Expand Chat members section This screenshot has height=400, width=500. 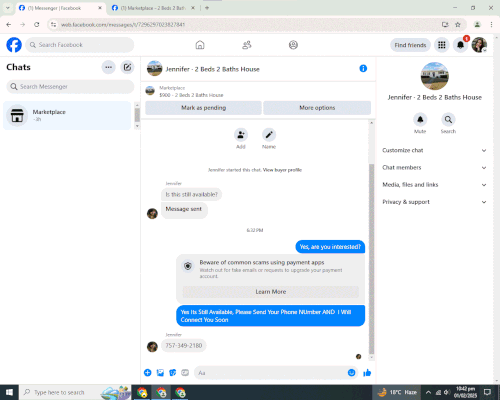click(x=434, y=168)
